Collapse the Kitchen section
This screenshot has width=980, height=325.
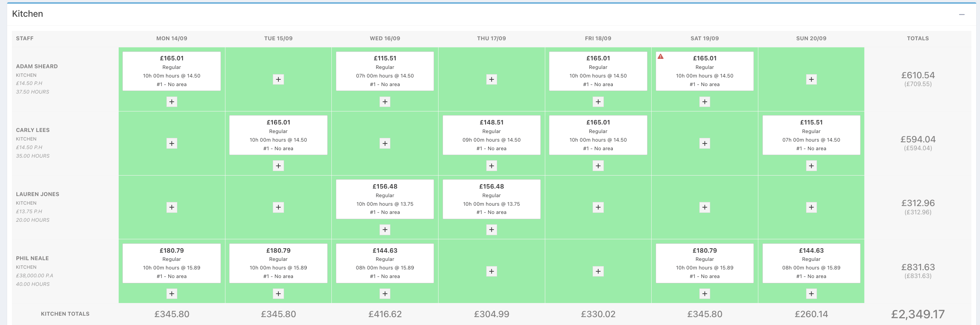tap(962, 15)
